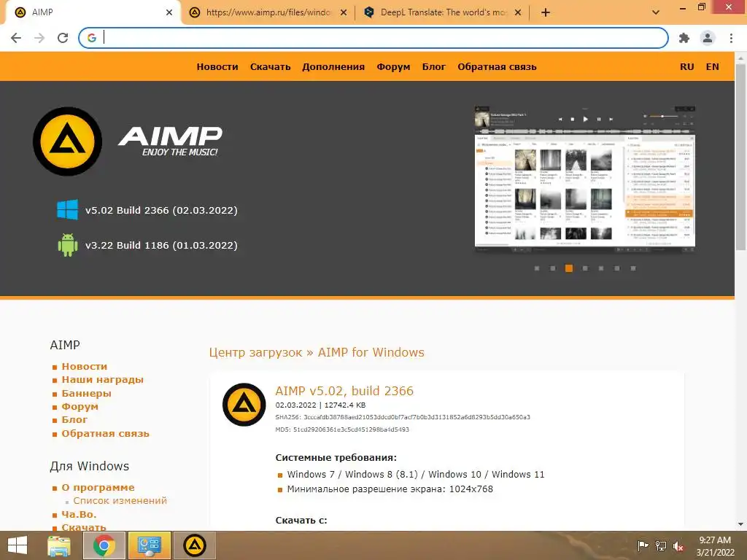Open О программе in the sidebar

[98, 488]
